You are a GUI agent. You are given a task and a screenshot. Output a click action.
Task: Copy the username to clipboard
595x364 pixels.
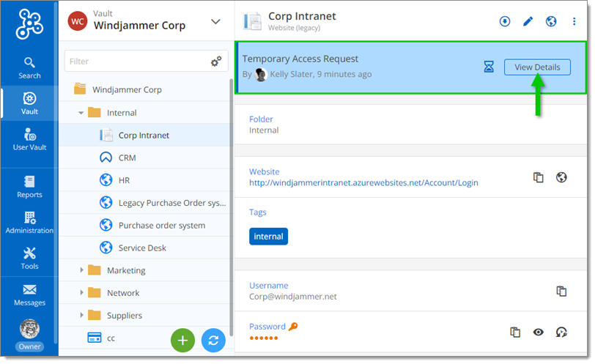click(561, 291)
